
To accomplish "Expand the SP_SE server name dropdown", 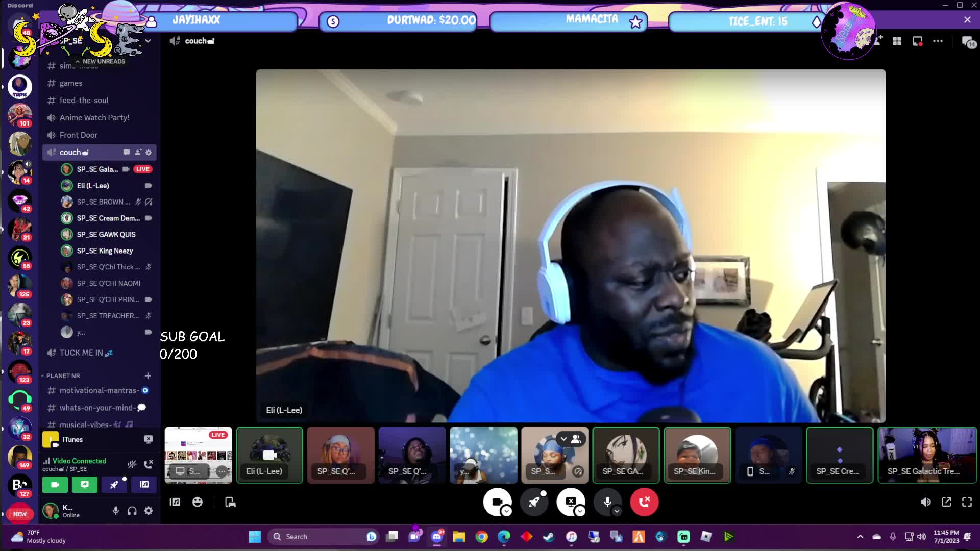I will coord(148,41).
